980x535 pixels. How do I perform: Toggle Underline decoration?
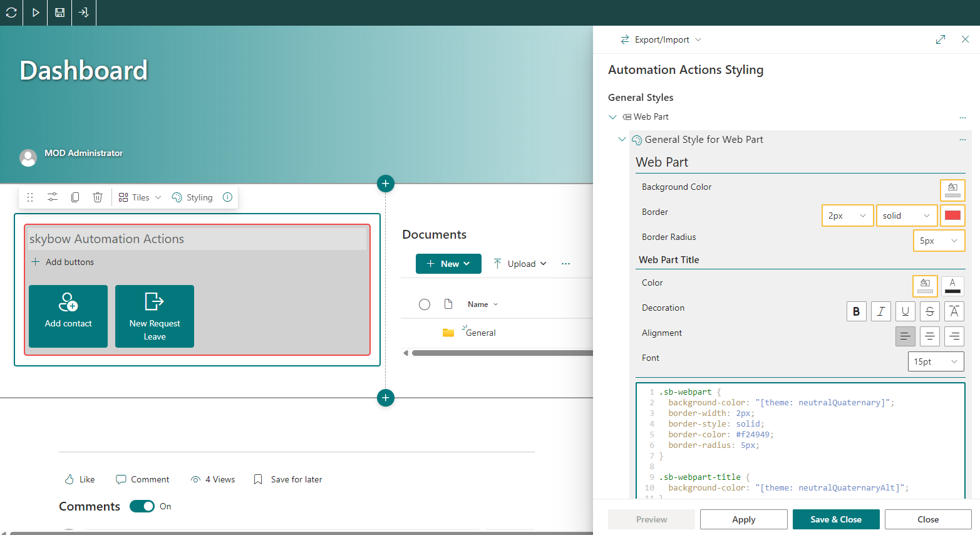pyautogui.click(x=905, y=311)
